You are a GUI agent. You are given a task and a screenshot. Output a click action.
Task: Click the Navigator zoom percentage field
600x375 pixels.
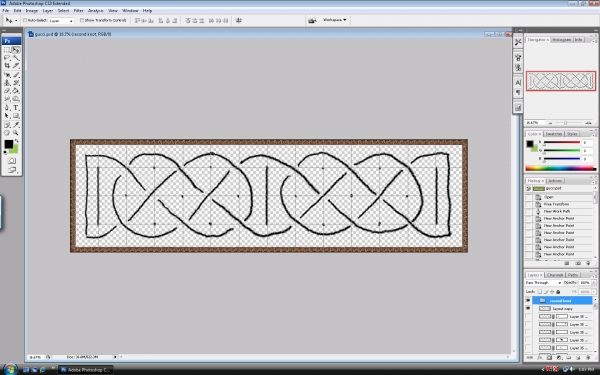coord(535,123)
